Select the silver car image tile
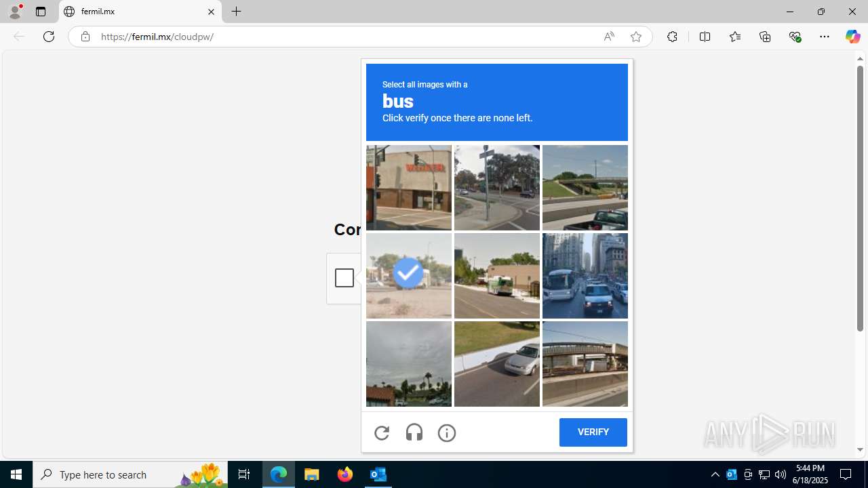868x488 pixels. click(497, 364)
